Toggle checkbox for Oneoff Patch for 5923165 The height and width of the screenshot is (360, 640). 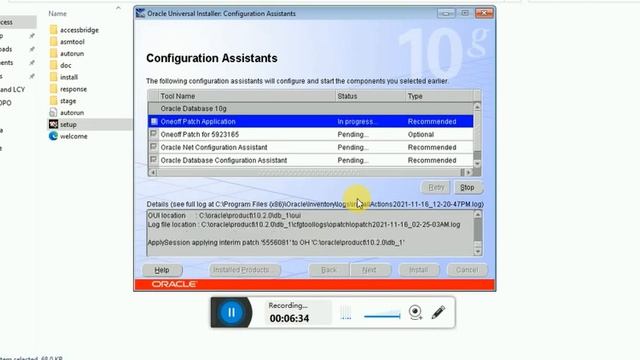click(x=153, y=134)
